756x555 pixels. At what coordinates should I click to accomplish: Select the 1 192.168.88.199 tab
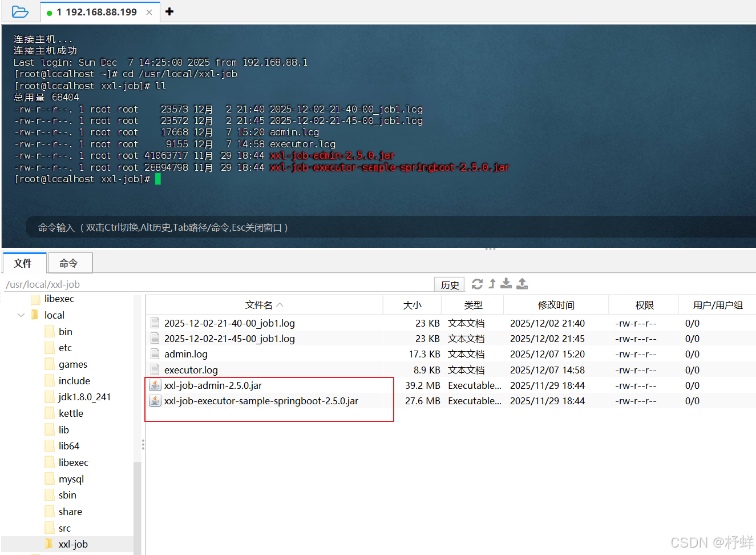(96, 12)
